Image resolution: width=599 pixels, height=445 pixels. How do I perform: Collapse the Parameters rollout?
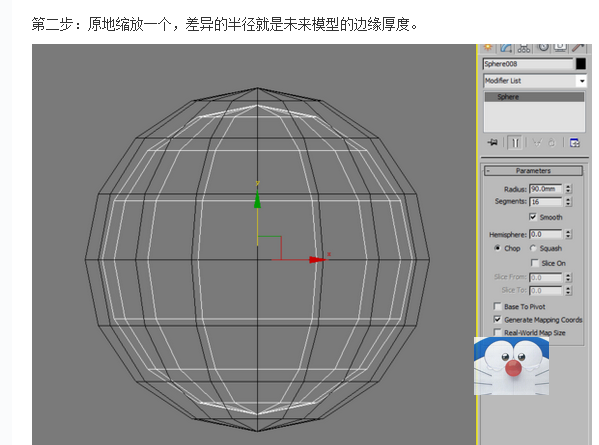[x=533, y=171]
